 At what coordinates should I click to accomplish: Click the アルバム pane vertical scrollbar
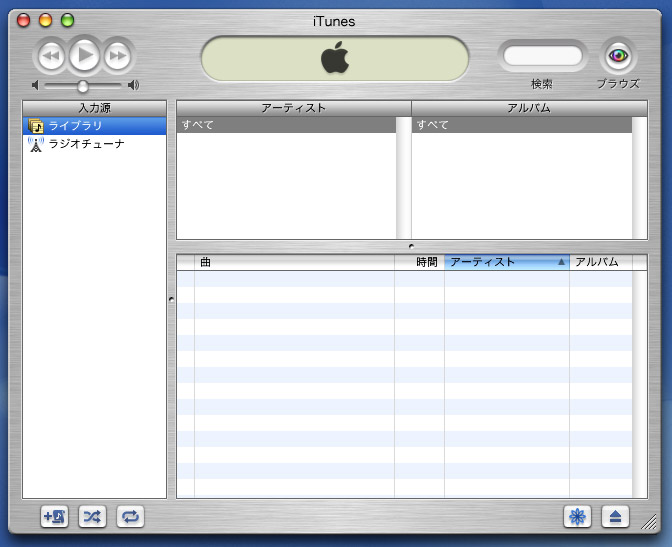(x=639, y=177)
